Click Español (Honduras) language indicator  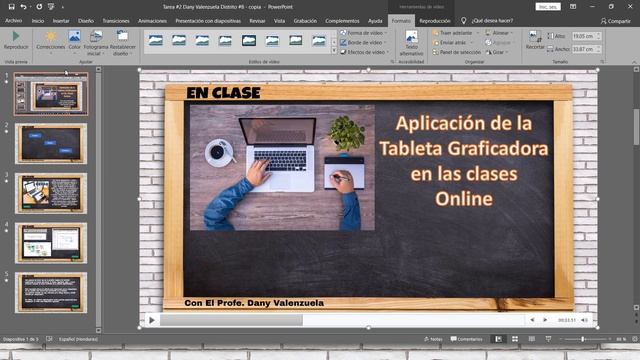click(x=78, y=339)
